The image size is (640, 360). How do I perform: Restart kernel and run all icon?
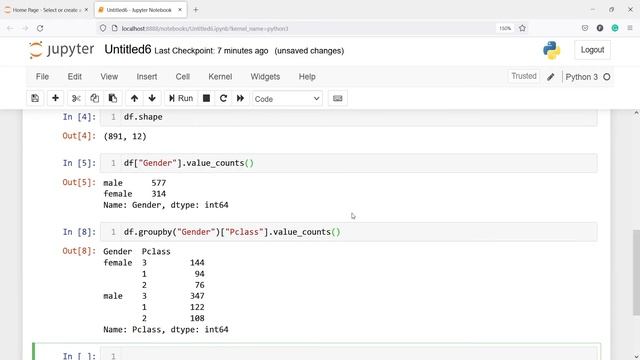(x=240, y=98)
